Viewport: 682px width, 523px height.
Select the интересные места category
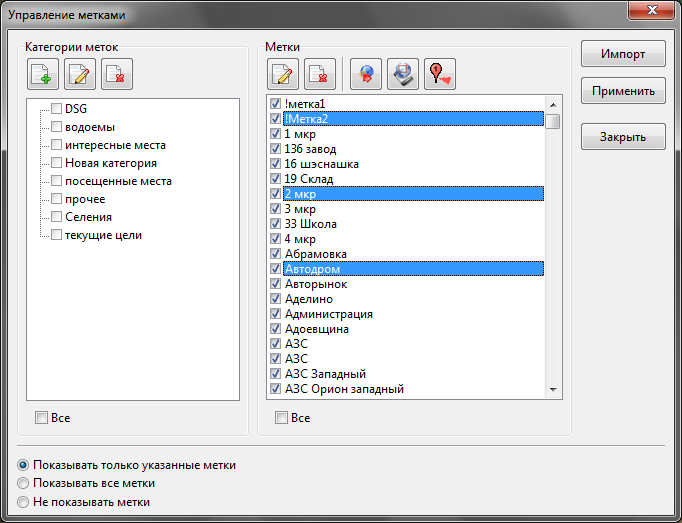[x=115, y=145]
